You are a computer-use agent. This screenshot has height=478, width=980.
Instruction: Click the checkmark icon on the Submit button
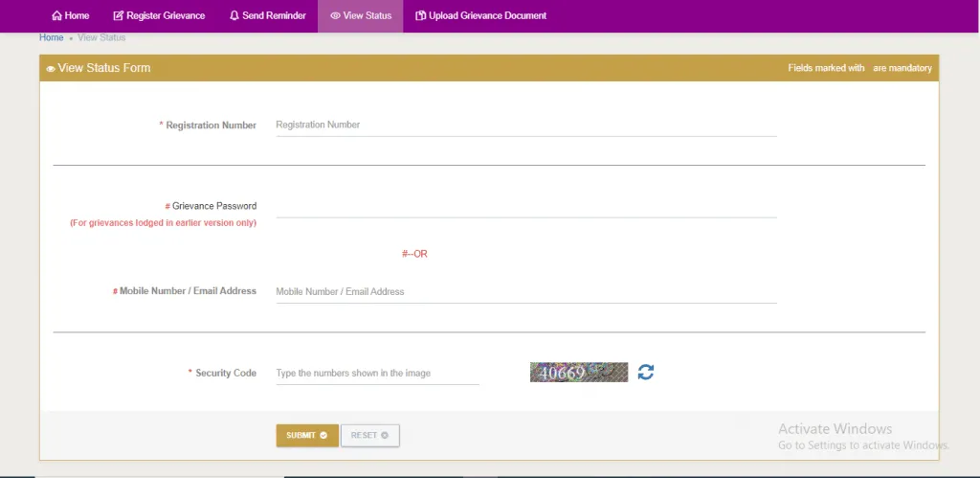(323, 436)
